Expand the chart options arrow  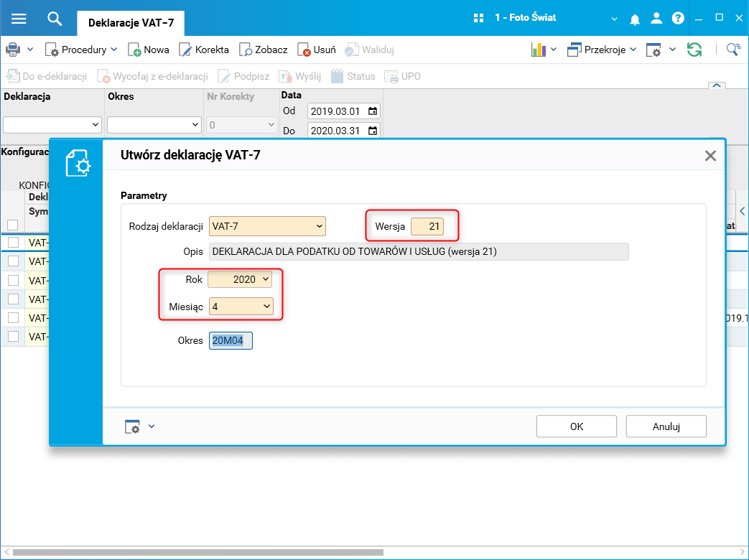click(554, 49)
